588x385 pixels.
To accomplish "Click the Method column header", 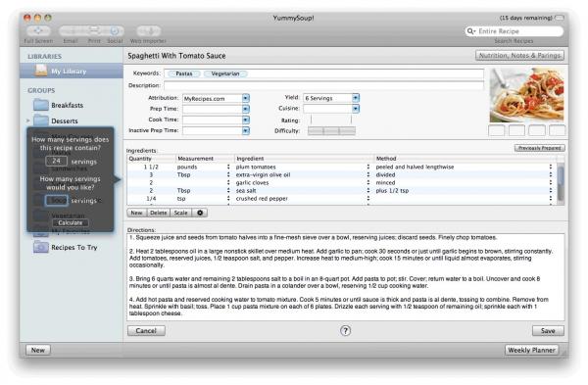I will [465, 159].
